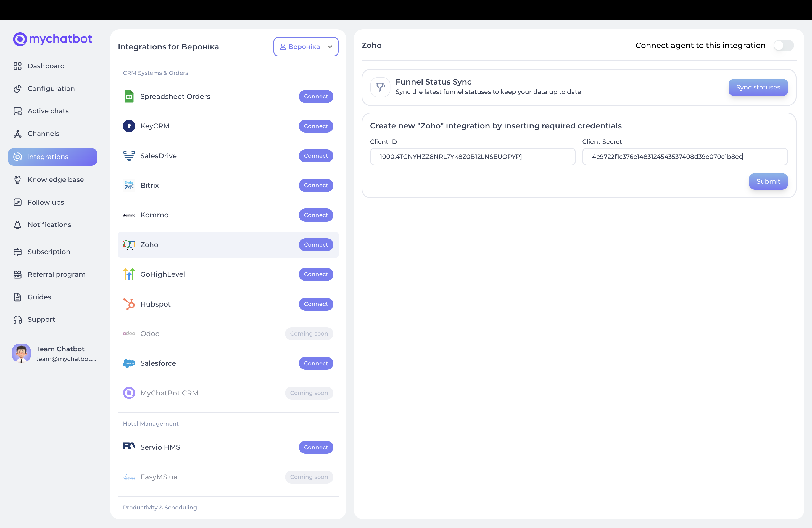Submit the Zoho credentials form
Screen dimensions: 812x528
pos(768,181)
